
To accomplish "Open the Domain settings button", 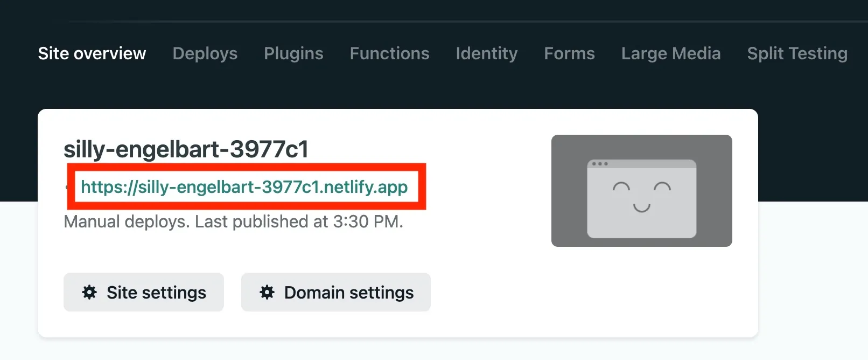I will point(336,292).
